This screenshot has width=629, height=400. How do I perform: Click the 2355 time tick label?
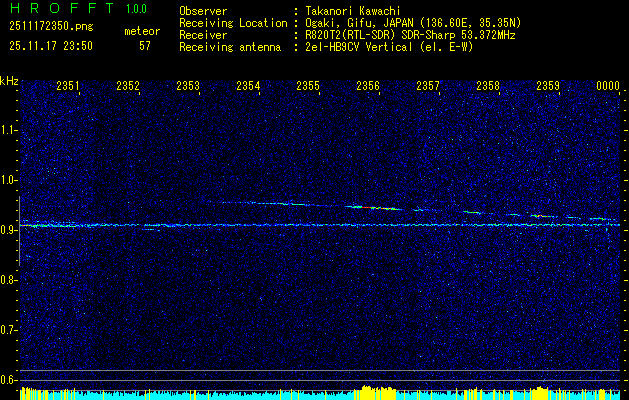308,85
